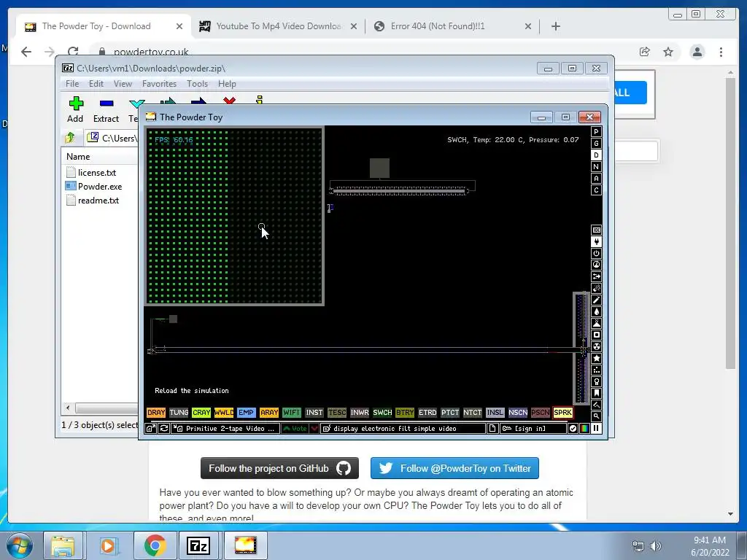Open the Windows Start menu
Image resolution: width=747 pixels, height=560 pixels.
coord(20,545)
